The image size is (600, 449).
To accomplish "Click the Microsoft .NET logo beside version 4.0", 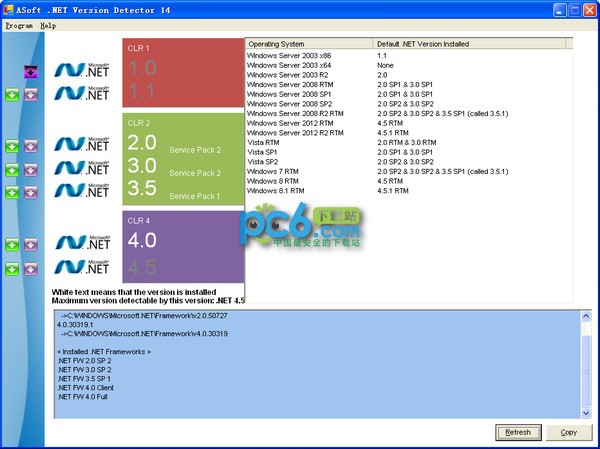I will (x=83, y=242).
